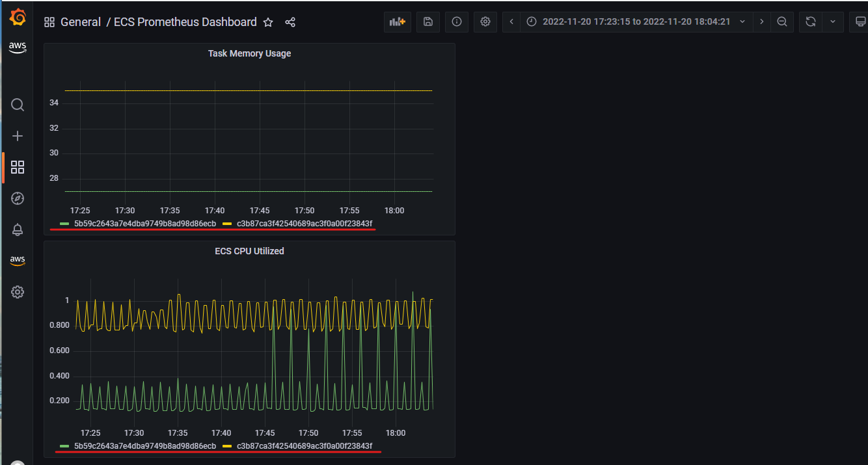The width and height of the screenshot is (868, 465).
Task: Toggle c3b87ca3 series in Task Memory Usage legend
Action: (305, 223)
